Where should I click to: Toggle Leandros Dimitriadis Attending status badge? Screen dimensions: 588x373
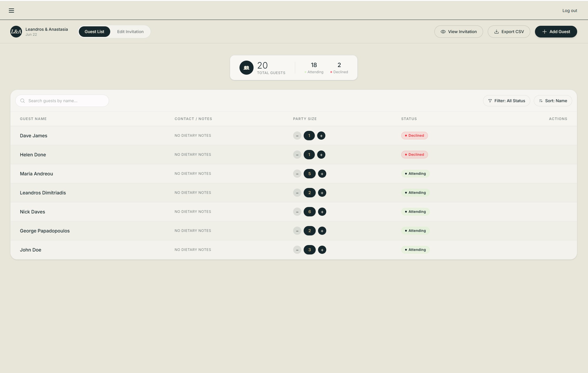click(x=415, y=193)
